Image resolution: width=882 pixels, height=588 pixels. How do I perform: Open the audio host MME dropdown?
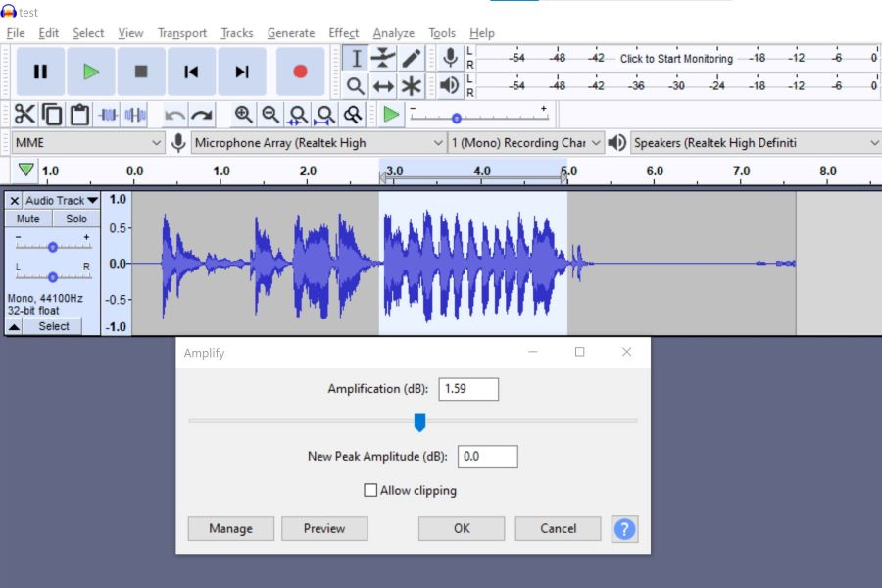pos(88,143)
